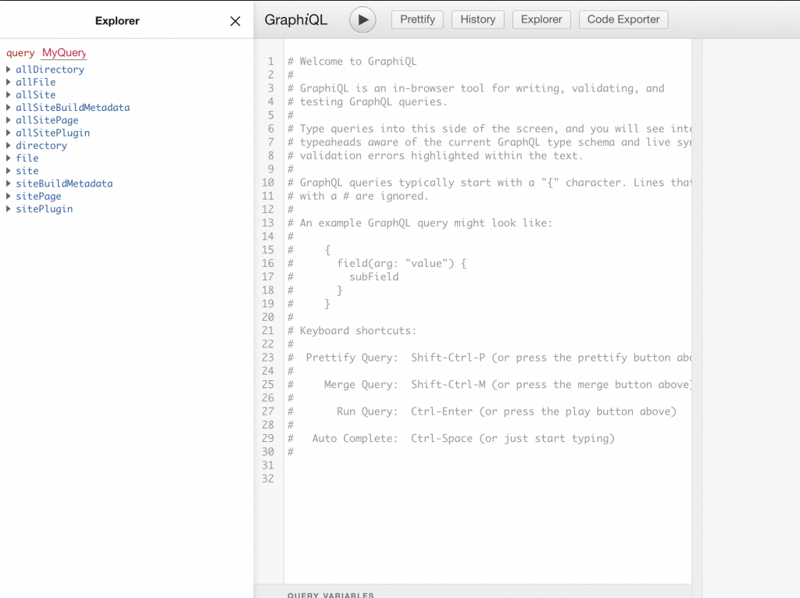Image resolution: width=800 pixels, height=598 pixels.
Task: Open the History panel
Action: (x=478, y=19)
